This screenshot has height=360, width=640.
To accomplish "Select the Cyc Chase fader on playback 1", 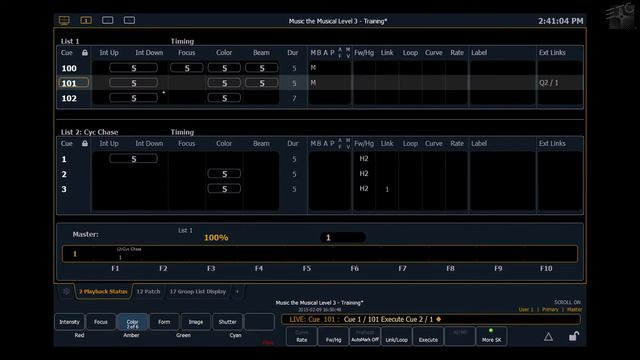I will [x=129, y=253].
